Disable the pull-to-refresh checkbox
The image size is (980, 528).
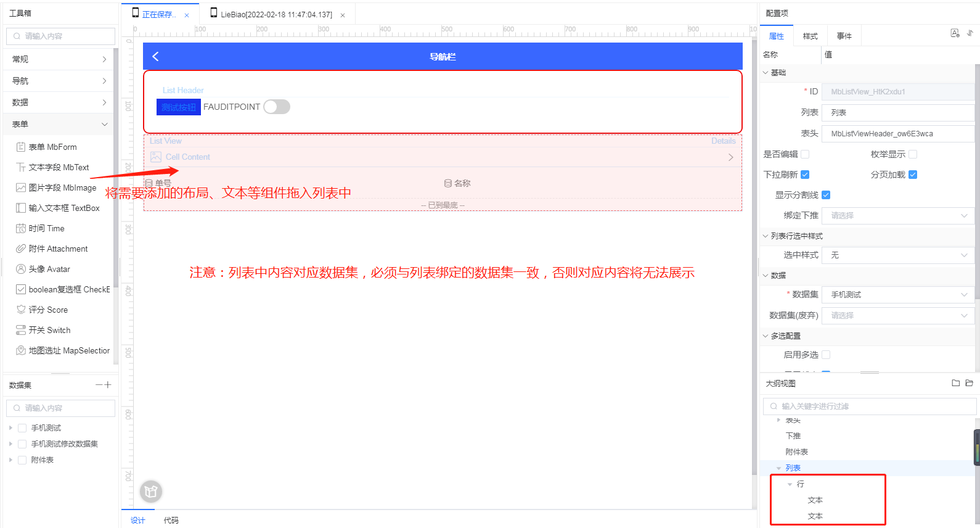(x=805, y=175)
